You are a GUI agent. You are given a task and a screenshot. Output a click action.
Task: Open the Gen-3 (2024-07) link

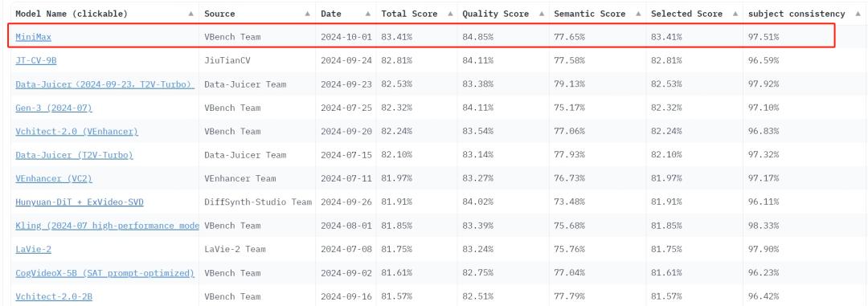(x=54, y=108)
